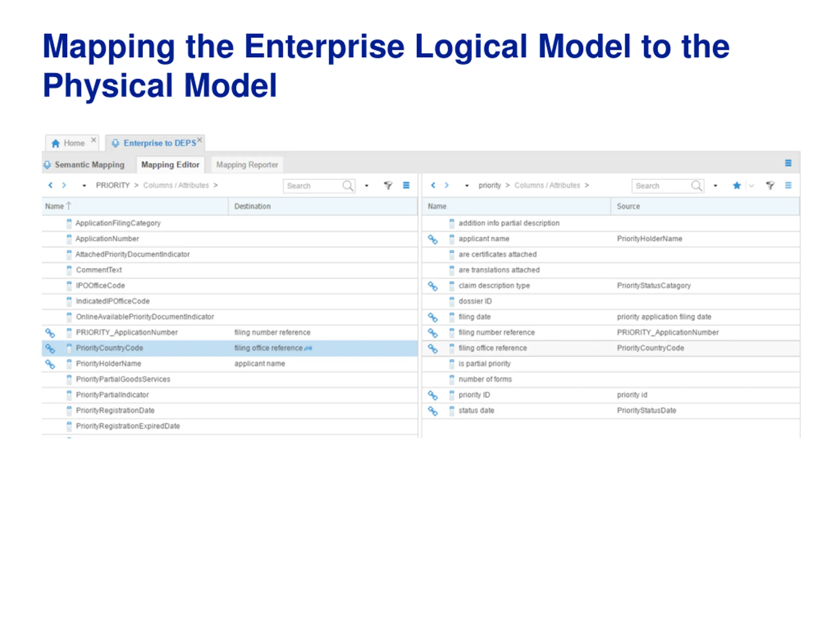Click link icon on PRIORITY_ApplicationNumber row
This screenshot has height=630, width=840.
50,333
